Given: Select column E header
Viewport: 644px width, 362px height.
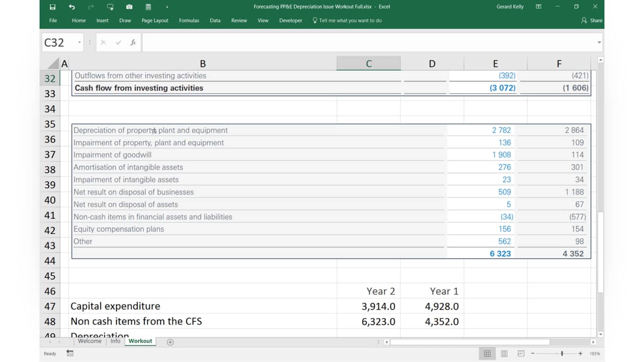Looking at the screenshot, I should coord(495,63).
